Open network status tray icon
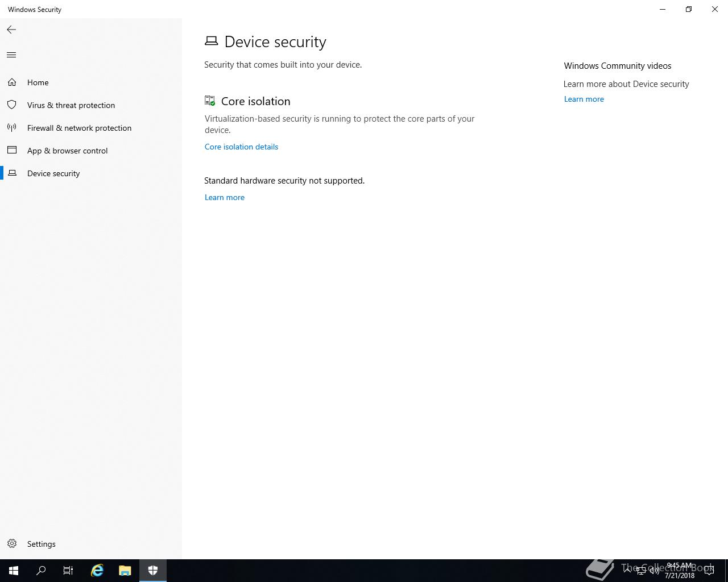 pos(641,571)
